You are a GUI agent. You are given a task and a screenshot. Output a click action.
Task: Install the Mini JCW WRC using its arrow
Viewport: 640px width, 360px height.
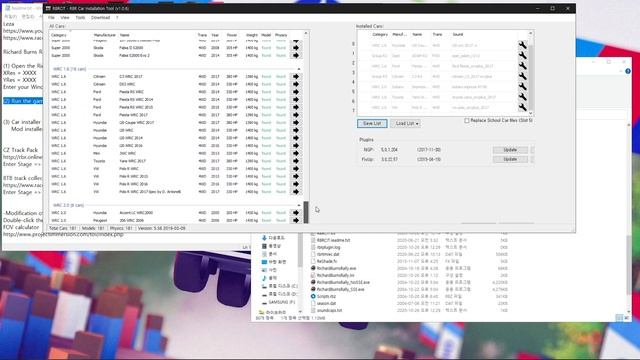pyautogui.click(x=296, y=153)
